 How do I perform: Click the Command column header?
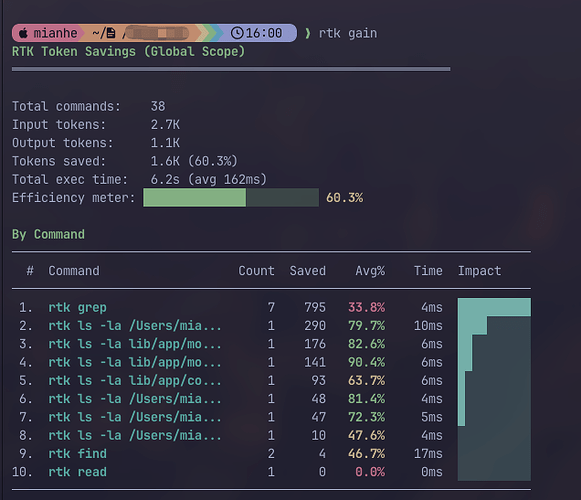click(x=74, y=271)
